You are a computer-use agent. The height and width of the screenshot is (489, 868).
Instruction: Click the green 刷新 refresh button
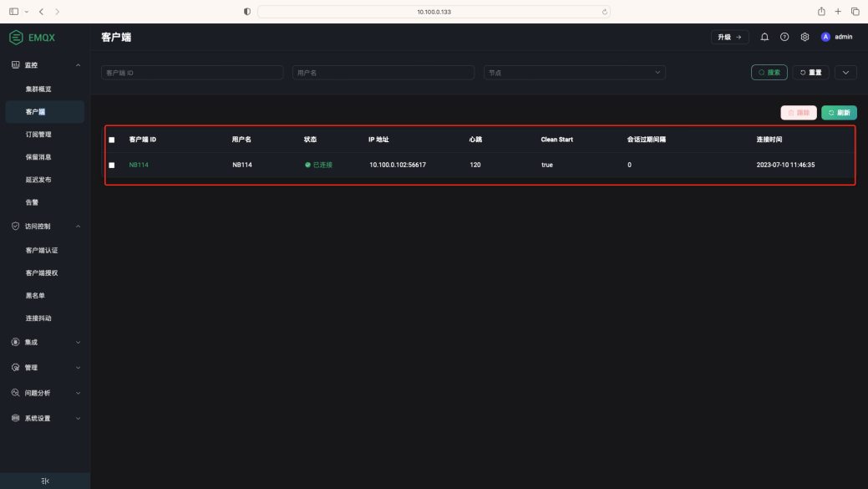[x=839, y=113]
